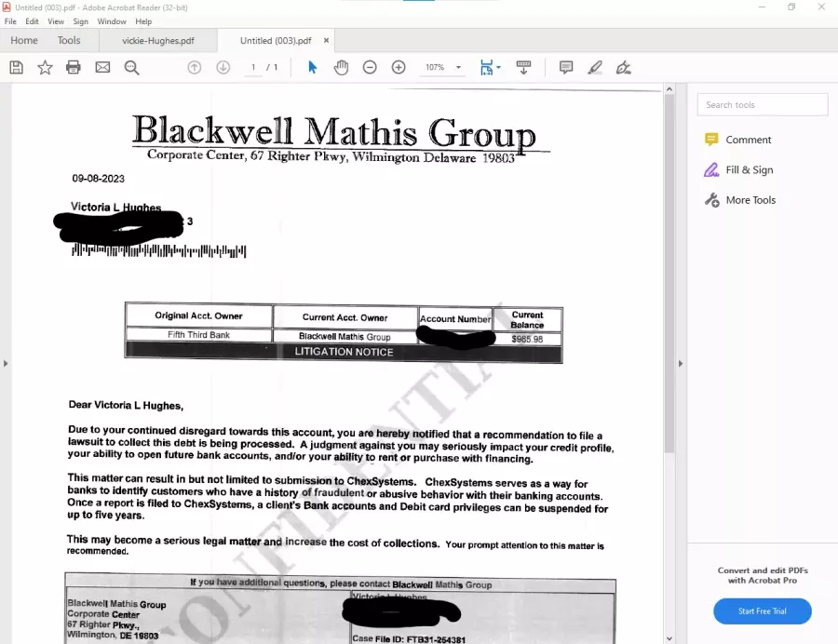The image size is (838, 644).
Task: Click the Original Acct. Owner column header
Action: pos(199,315)
